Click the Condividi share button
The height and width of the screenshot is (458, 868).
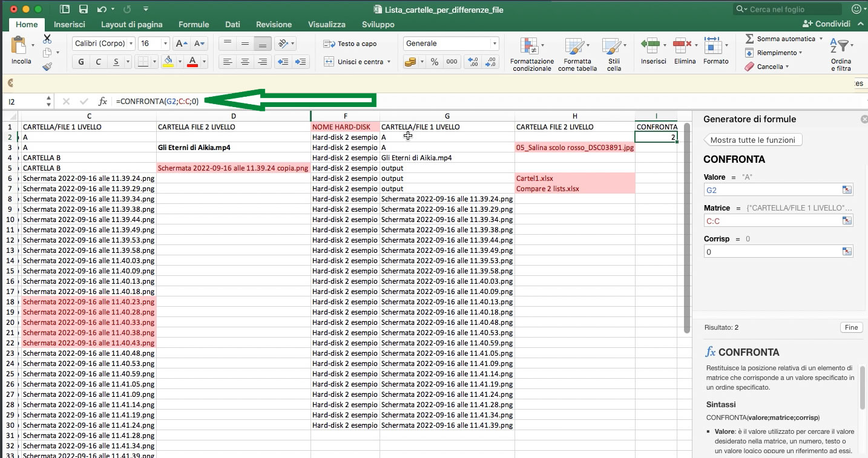pos(826,24)
